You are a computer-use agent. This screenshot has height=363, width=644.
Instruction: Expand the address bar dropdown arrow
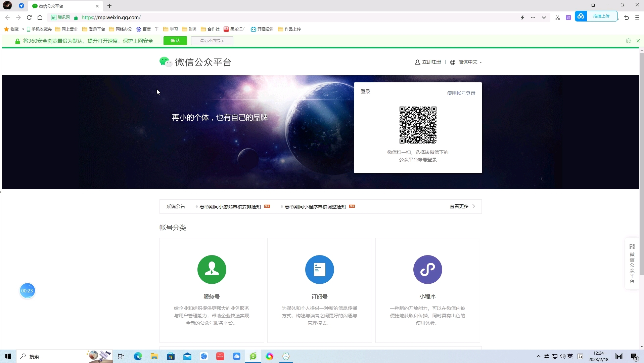tap(544, 17)
